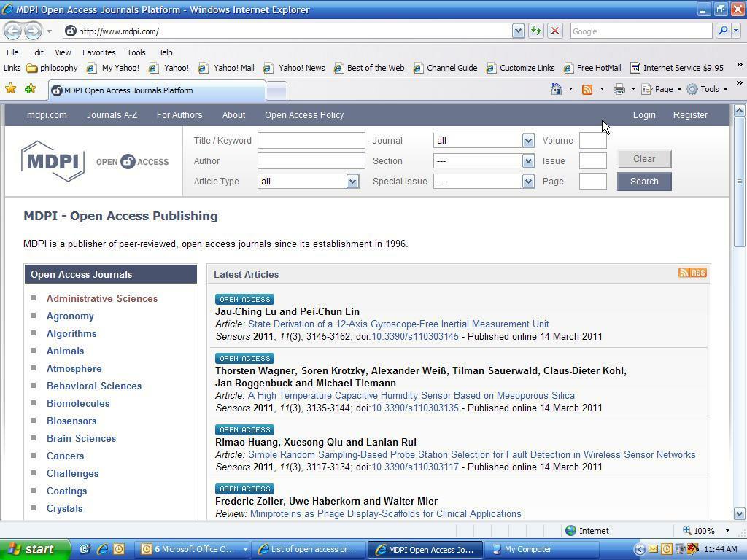Open the File menu

coord(12,52)
